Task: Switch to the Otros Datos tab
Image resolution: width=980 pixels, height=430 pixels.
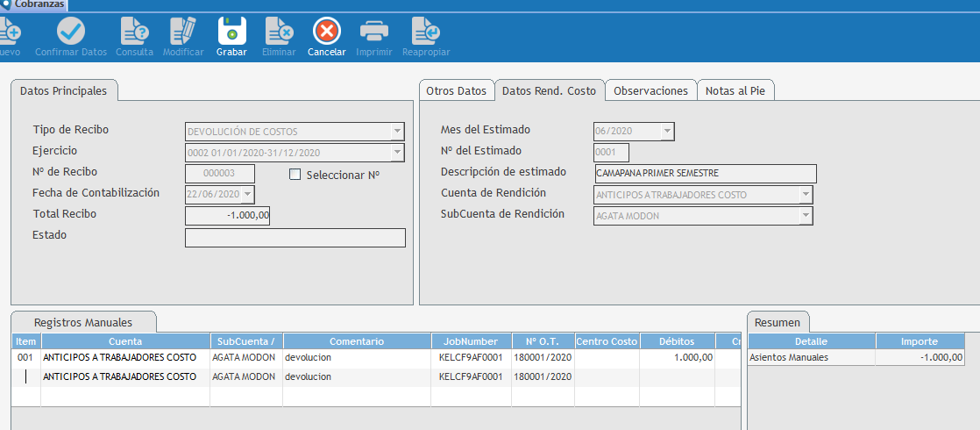Action: pyautogui.click(x=456, y=90)
